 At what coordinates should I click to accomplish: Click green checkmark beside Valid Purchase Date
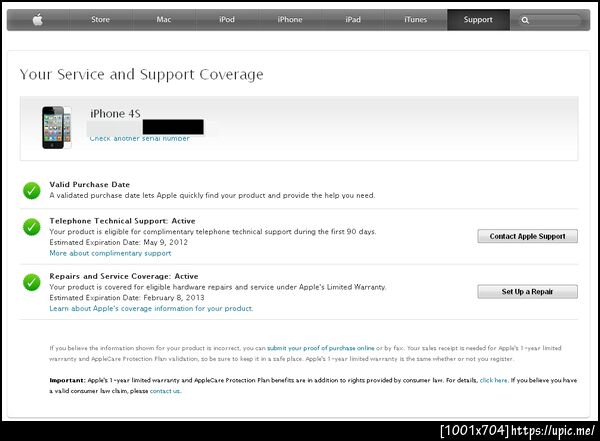tap(32, 190)
